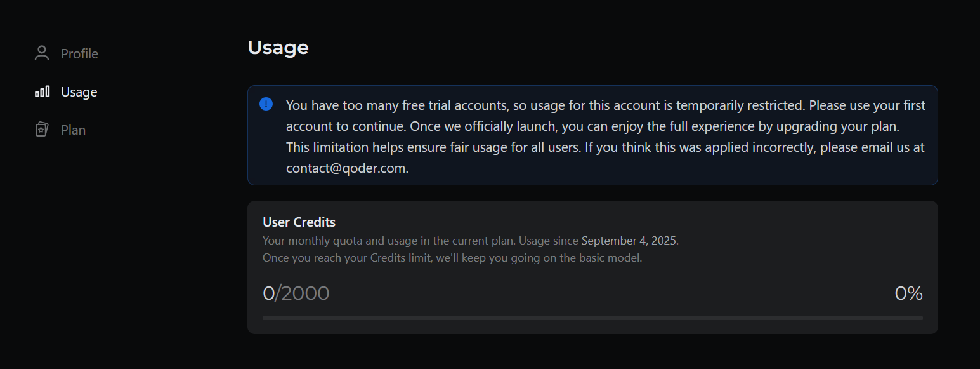
Task: Click the contact@qoder.com email address
Action: [346, 169]
